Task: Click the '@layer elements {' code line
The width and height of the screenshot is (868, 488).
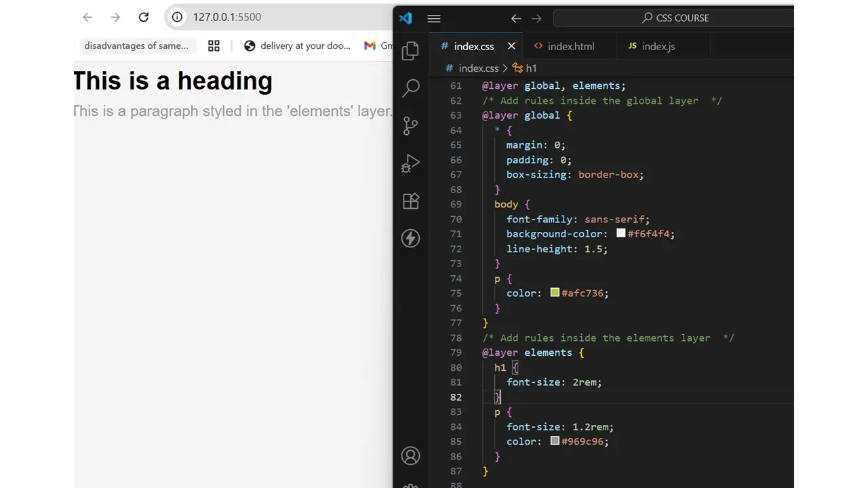Action: [533, 352]
